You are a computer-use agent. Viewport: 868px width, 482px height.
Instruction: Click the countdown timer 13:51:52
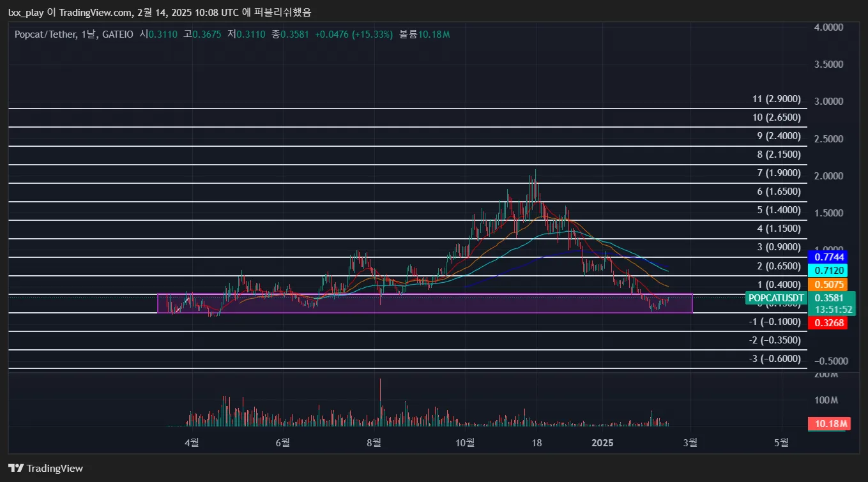[x=833, y=310]
